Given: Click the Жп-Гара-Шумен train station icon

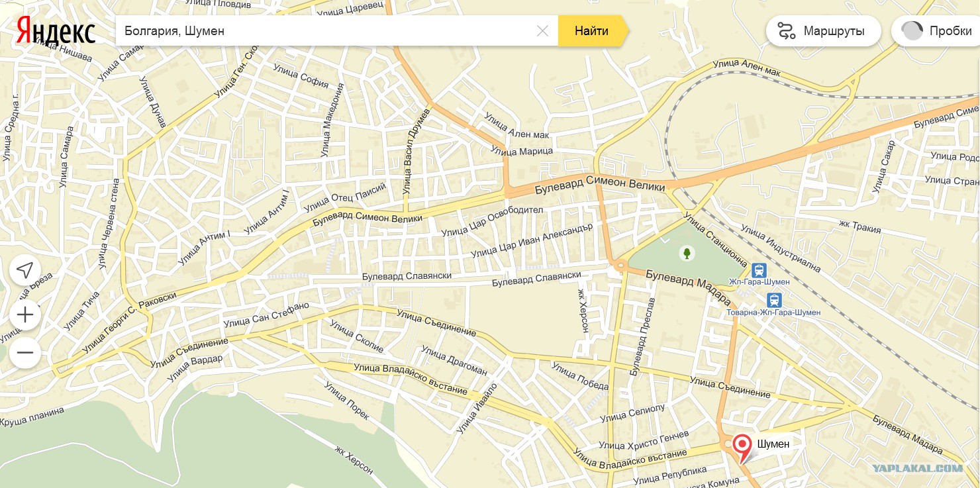Looking at the screenshot, I should (759, 270).
